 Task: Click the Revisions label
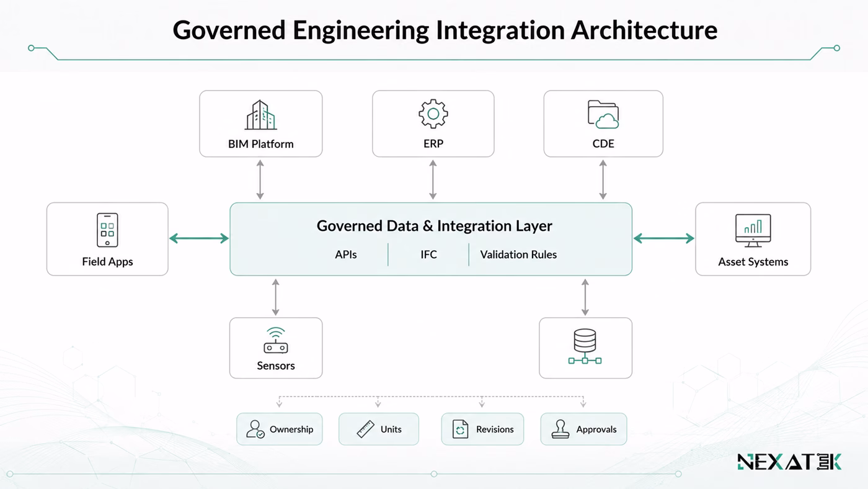click(x=495, y=429)
